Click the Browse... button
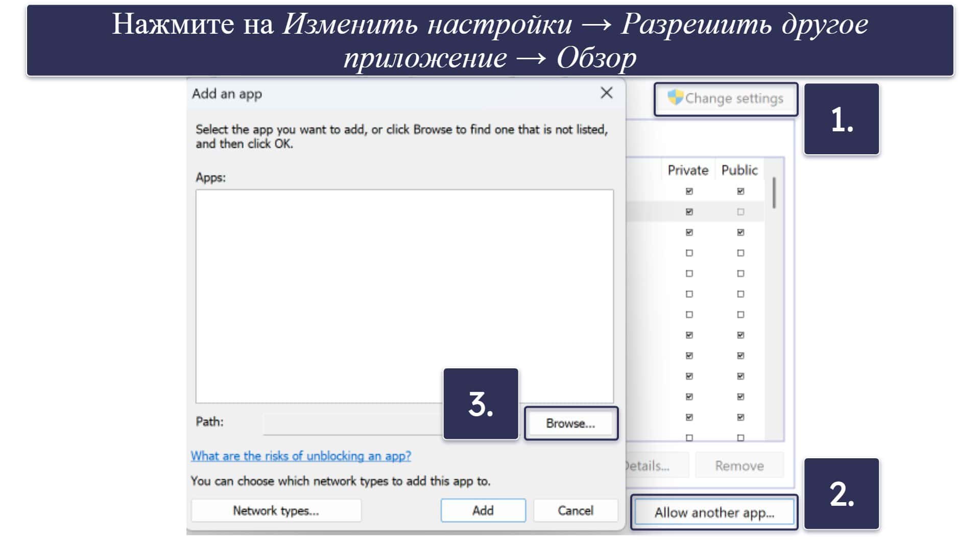Image resolution: width=980 pixels, height=540 pixels. click(570, 423)
